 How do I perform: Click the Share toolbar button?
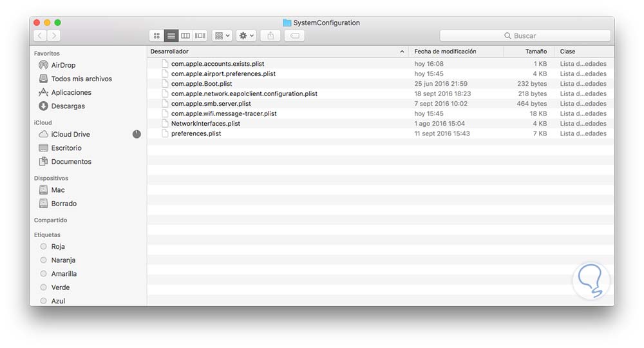point(270,35)
